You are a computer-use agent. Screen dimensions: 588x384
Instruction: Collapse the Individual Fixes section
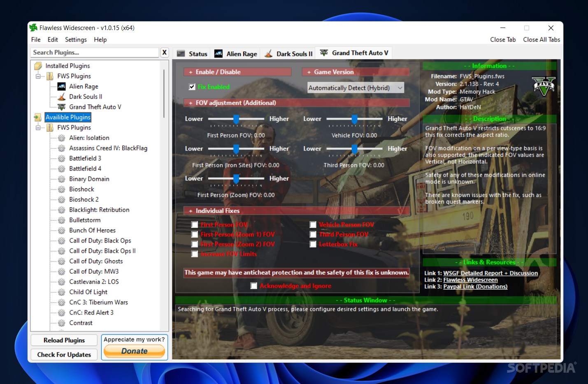click(x=297, y=211)
